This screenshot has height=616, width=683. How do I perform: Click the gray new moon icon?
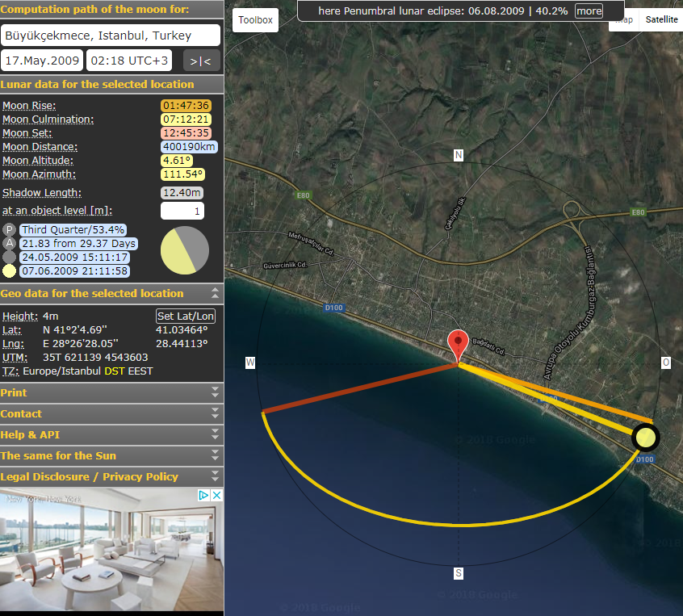click(9, 257)
